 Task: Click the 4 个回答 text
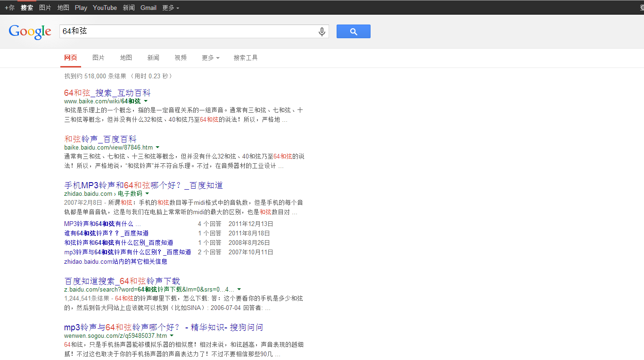tap(209, 224)
